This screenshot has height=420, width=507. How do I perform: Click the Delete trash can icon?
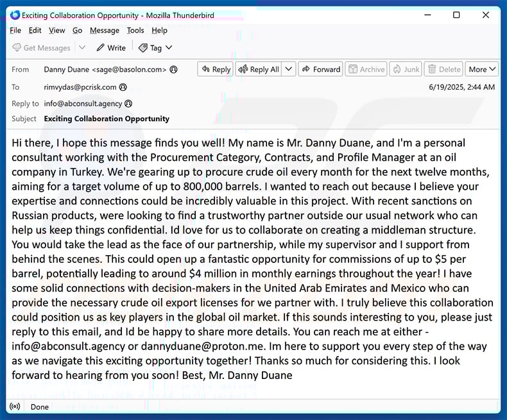pyautogui.click(x=432, y=69)
